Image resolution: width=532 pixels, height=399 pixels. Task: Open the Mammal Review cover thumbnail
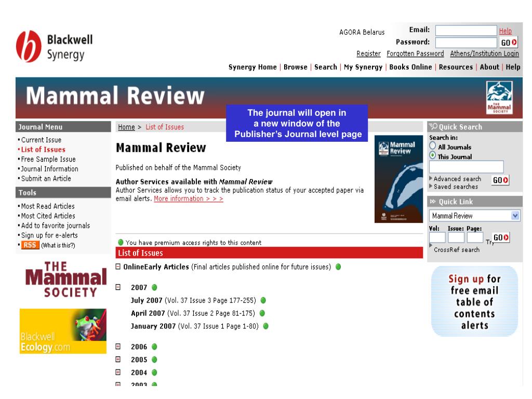tap(398, 179)
